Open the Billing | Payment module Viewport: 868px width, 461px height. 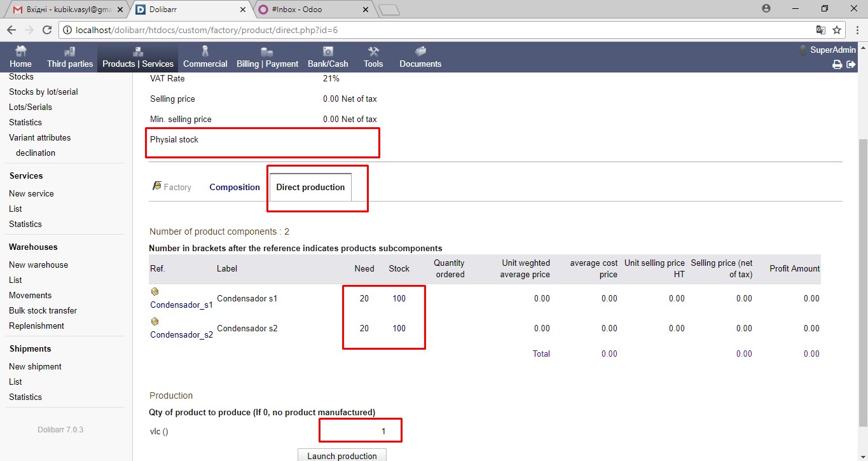266,57
